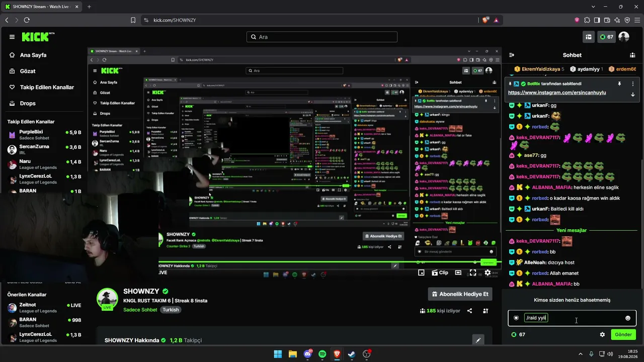View site information icon in address bar
The height and width of the screenshot is (362, 644).
click(x=146, y=20)
